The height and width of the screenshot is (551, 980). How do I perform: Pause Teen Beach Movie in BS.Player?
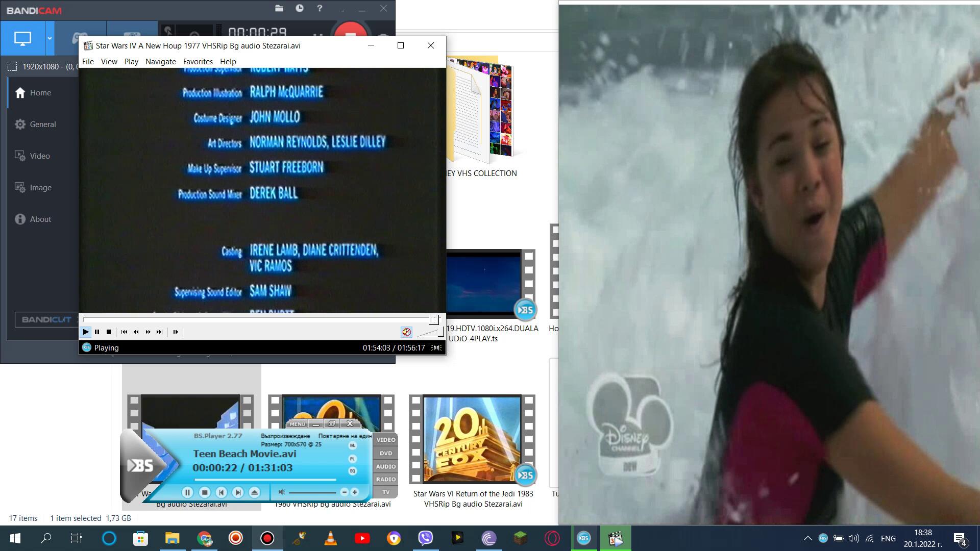187,492
